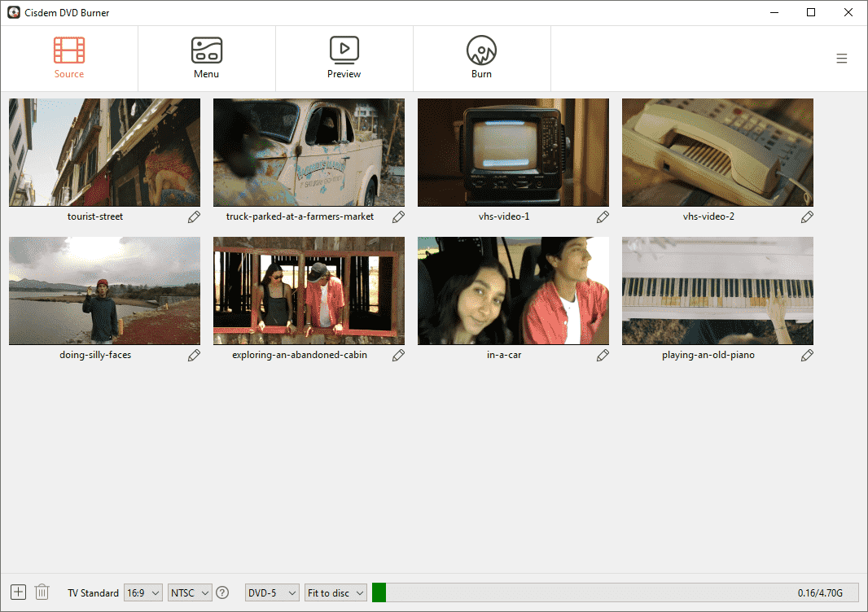Switch to the Menu tab

(206, 59)
